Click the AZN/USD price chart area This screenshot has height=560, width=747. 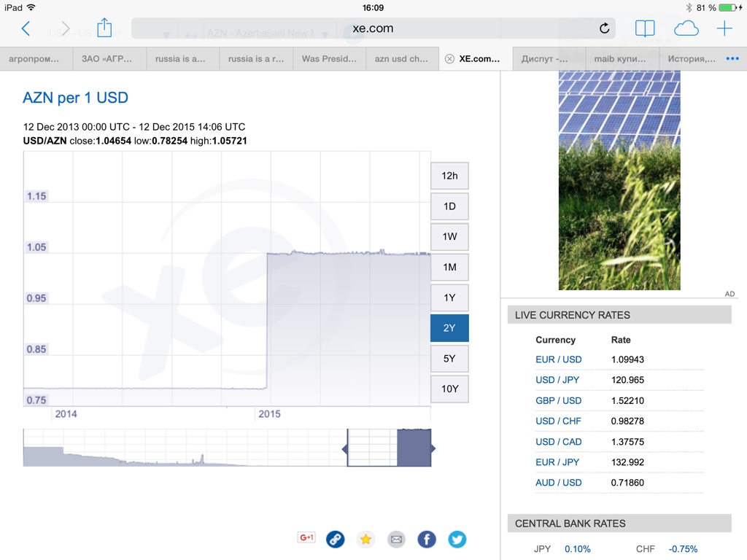point(227,279)
